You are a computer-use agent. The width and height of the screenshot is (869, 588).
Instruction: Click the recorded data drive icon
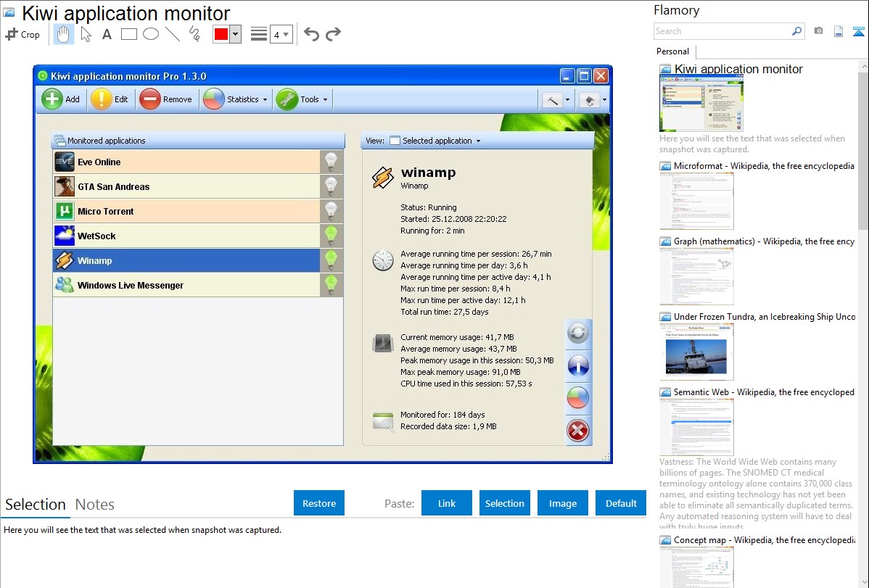[x=383, y=422]
